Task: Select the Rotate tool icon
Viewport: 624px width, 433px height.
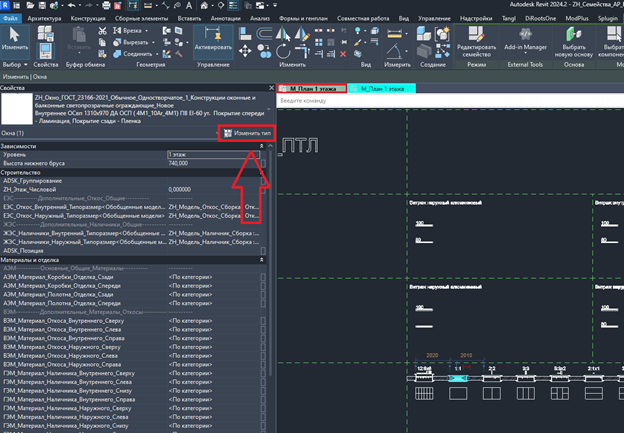Action: [x=283, y=51]
